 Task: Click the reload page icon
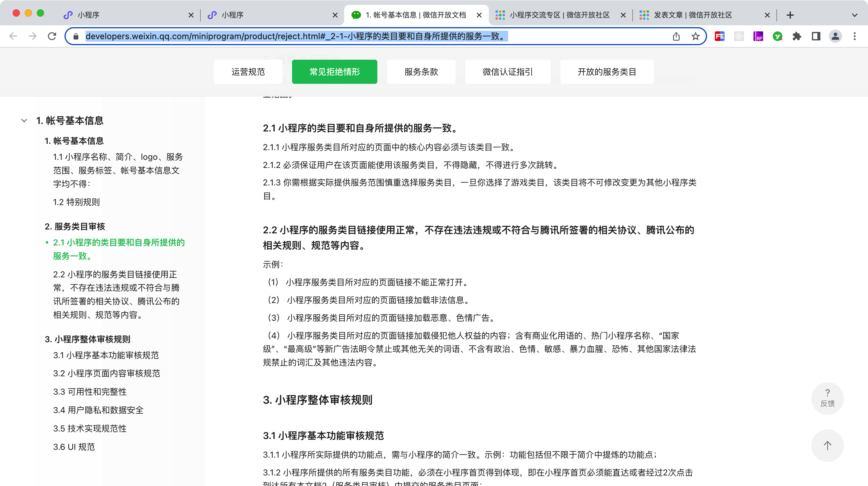(x=52, y=36)
